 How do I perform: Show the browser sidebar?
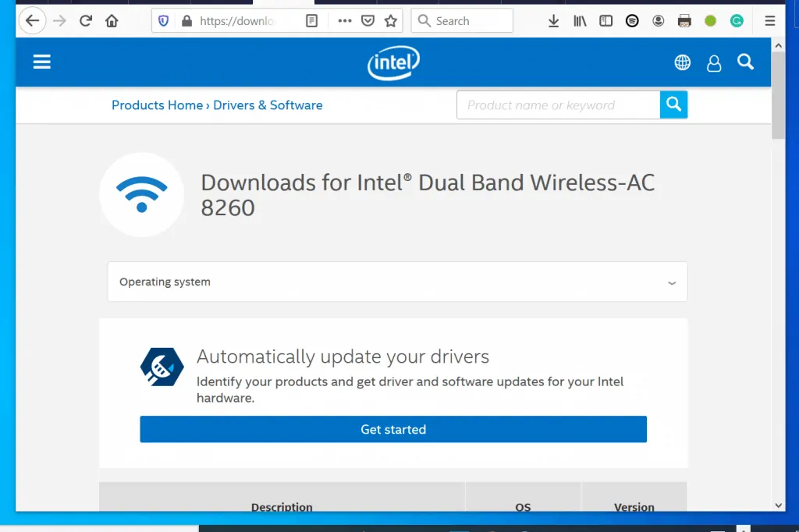[x=605, y=21]
